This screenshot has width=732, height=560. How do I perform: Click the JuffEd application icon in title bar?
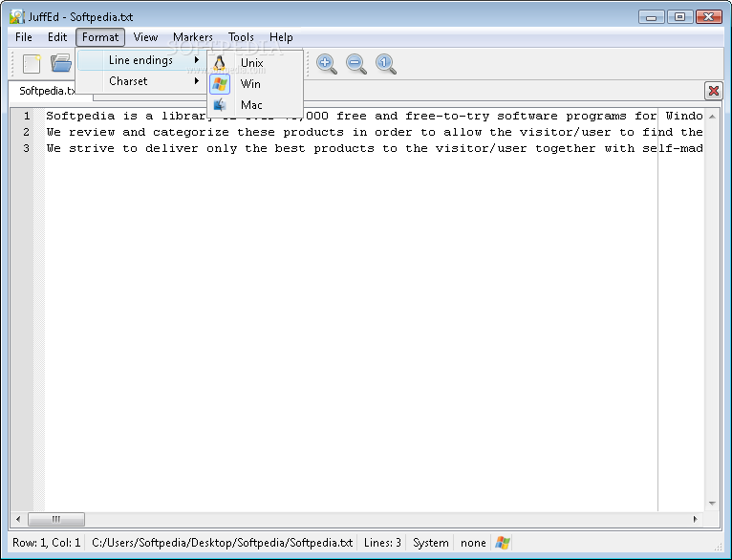[17, 17]
